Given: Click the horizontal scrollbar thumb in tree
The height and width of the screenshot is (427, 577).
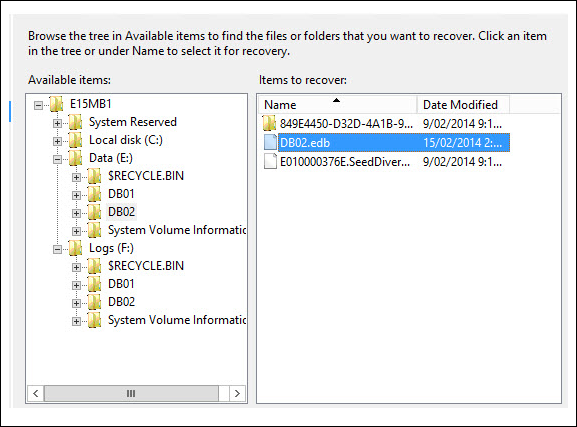Looking at the screenshot, I should 131,394.
